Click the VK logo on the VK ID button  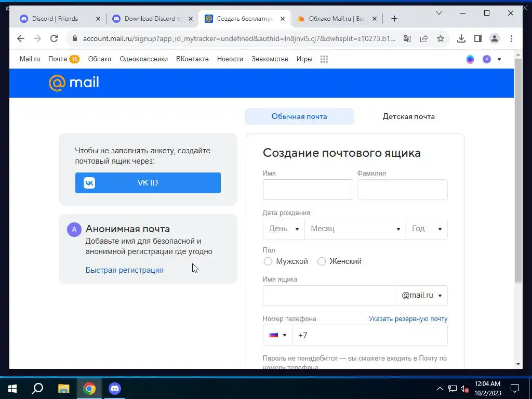tap(89, 183)
